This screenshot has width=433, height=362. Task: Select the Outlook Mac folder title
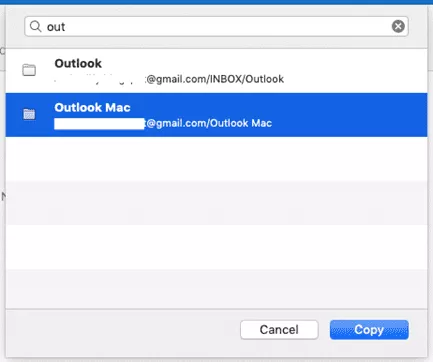(92, 107)
